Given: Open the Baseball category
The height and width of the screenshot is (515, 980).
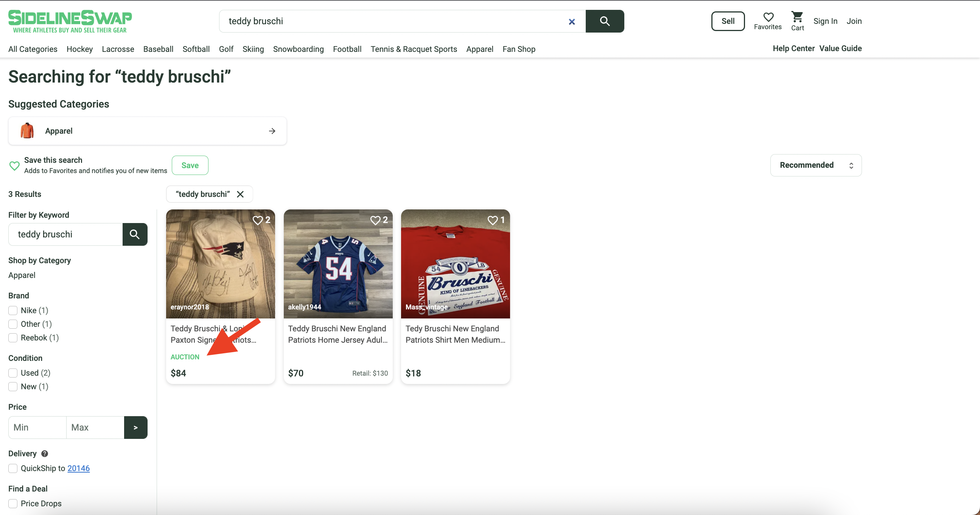Looking at the screenshot, I should click(158, 49).
